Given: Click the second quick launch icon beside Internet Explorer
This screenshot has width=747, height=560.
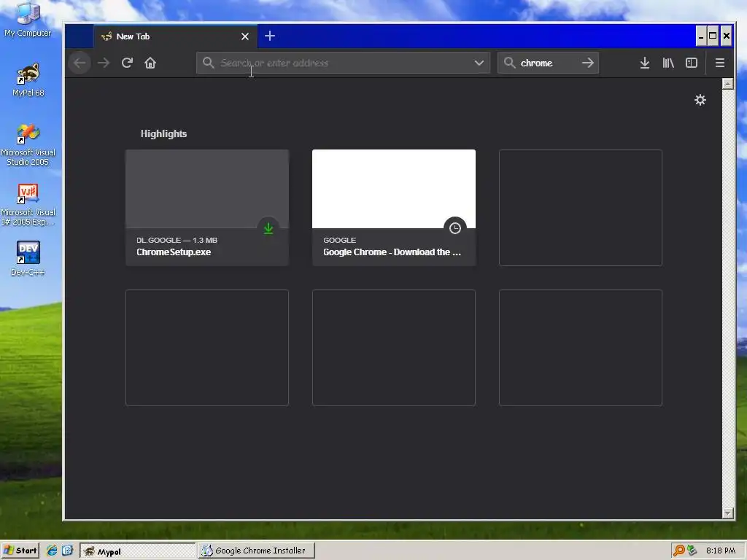Looking at the screenshot, I should [67, 551].
